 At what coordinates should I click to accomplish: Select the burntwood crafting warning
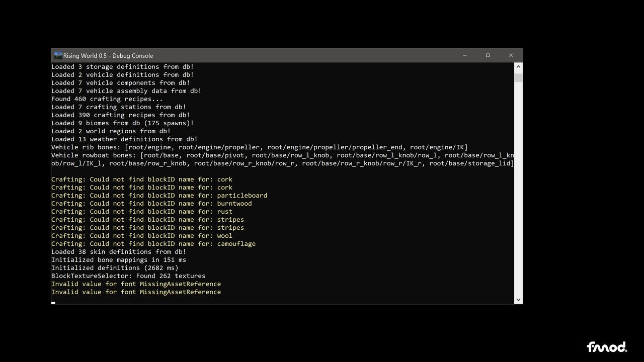tap(151, 204)
